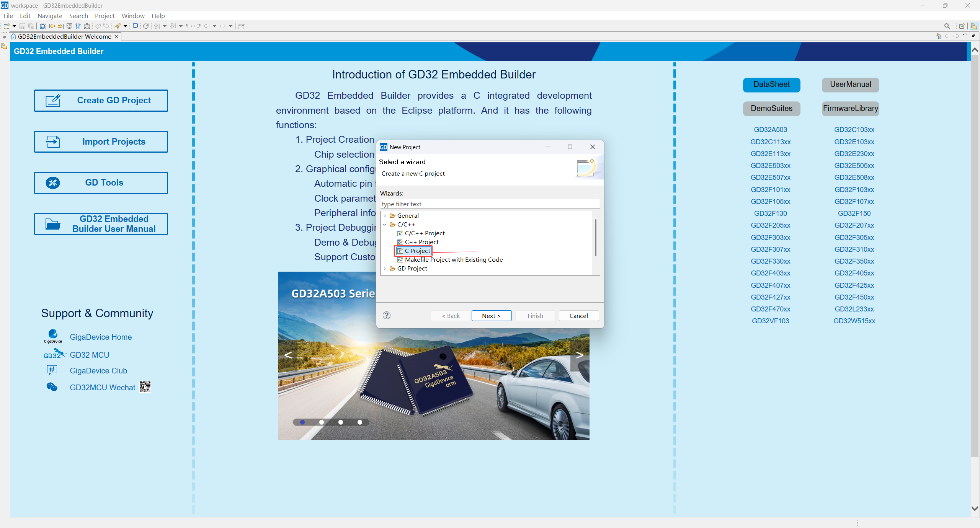Click the help question mark in dialog

tap(387, 315)
